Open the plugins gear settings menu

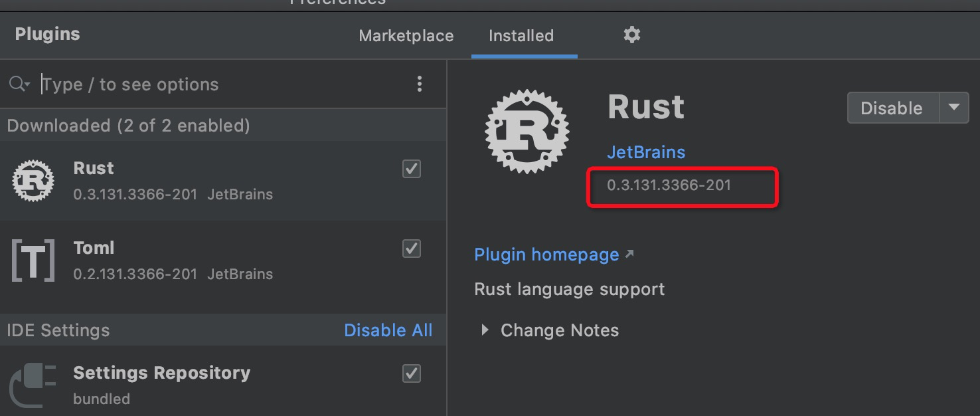pyautogui.click(x=631, y=35)
